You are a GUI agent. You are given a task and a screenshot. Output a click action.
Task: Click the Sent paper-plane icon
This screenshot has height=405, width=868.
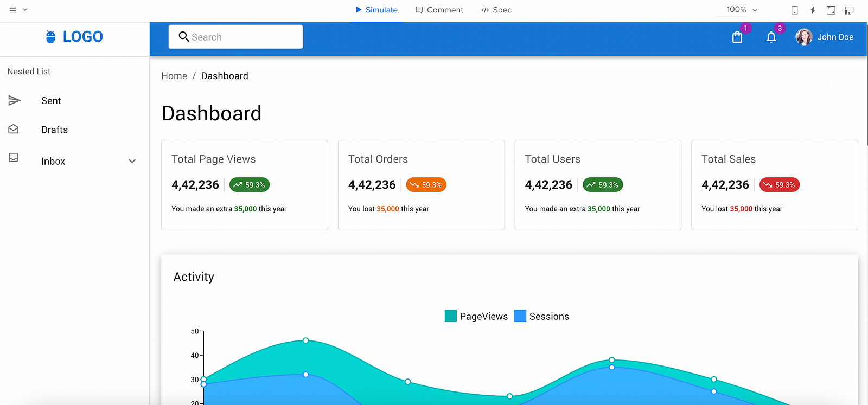[14, 100]
